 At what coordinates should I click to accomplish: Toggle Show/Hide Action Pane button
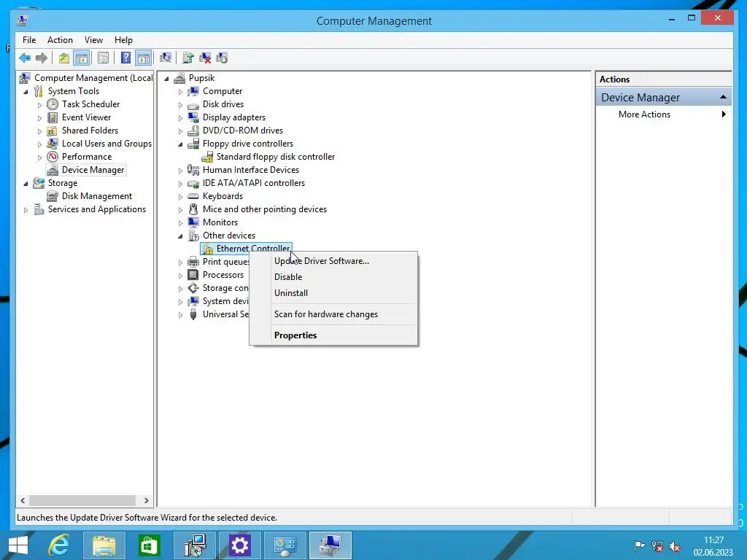[x=144, y=58]
